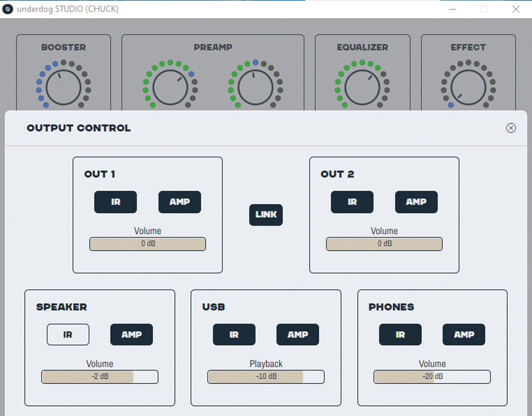
Task: Click the EQUALIZER section label
Action: (x=362, y=47)
